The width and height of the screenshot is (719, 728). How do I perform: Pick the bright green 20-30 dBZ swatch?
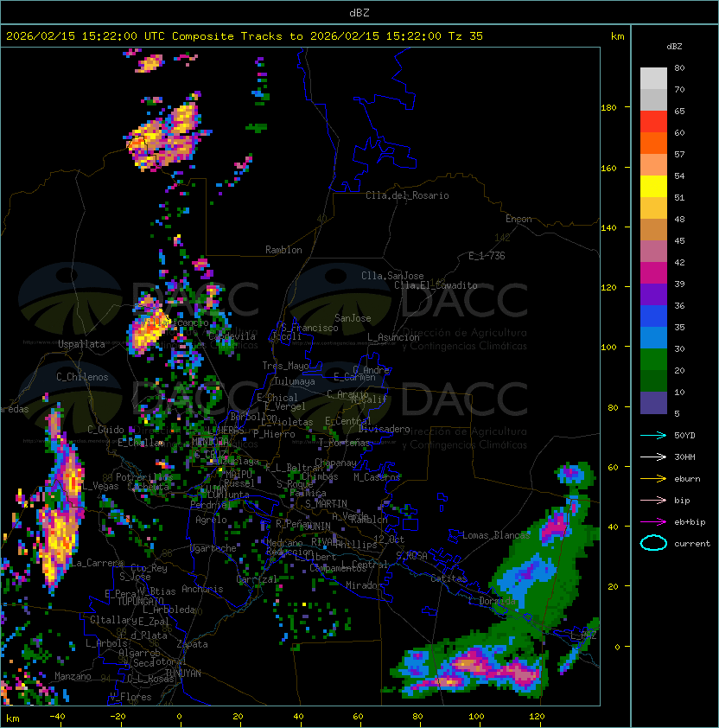click(x=653, y=360)
